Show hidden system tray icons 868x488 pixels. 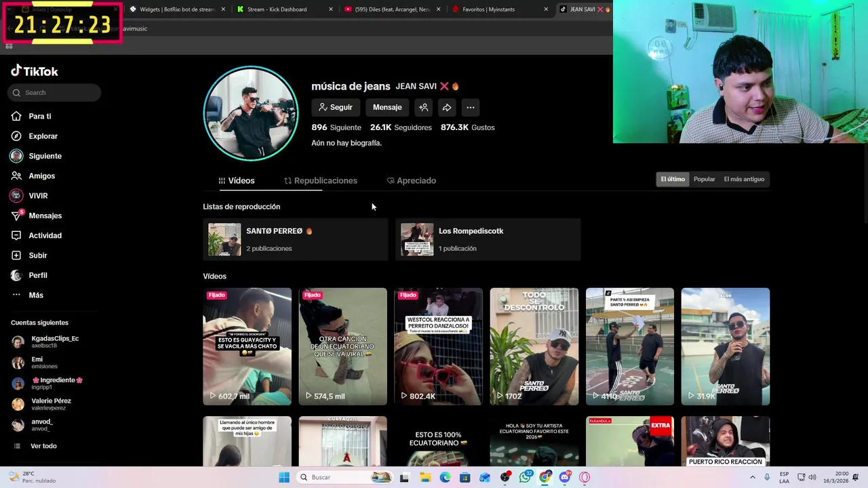(x=752, y=477)
